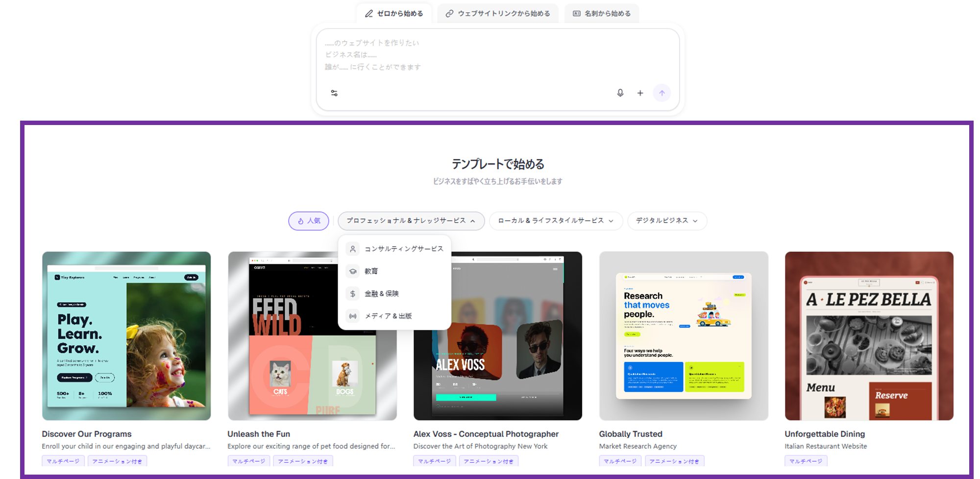Click the broadcast icon beside メディア＆出版

[x=353, y=316]
